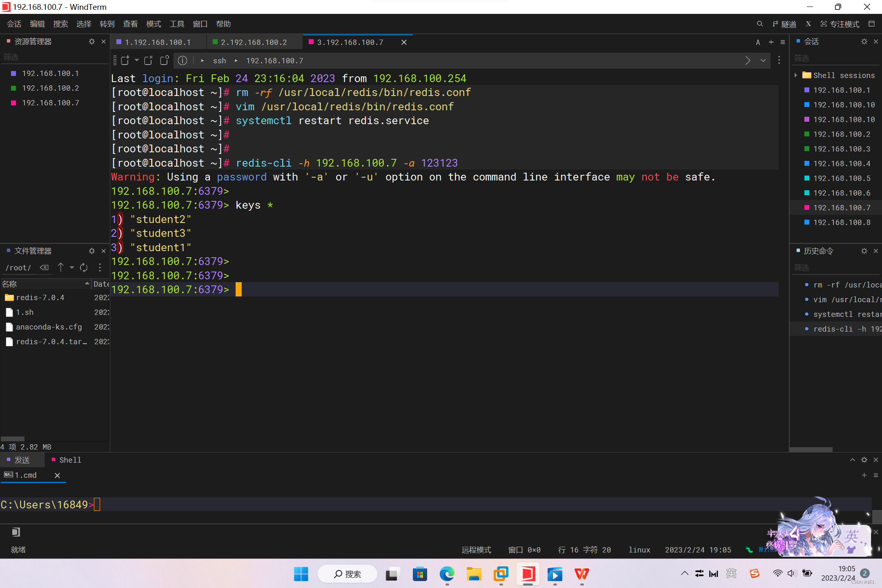Viewport: 882px width, 588px height.
Task: Add new tab with plus icon
Action: [771, 42]
